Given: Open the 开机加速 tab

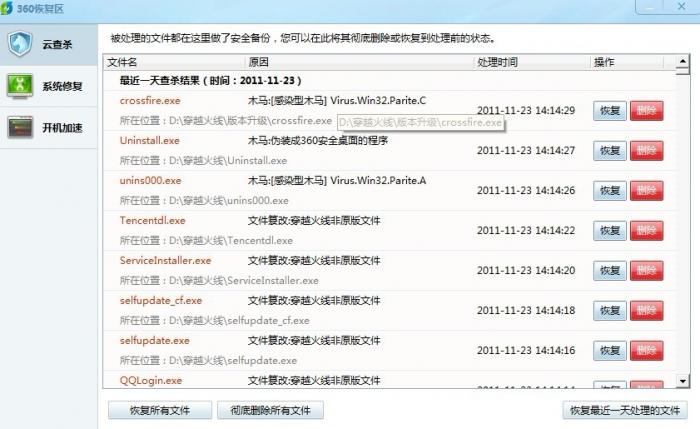Looking at the screenshot, I should click(x=49, y=128).
